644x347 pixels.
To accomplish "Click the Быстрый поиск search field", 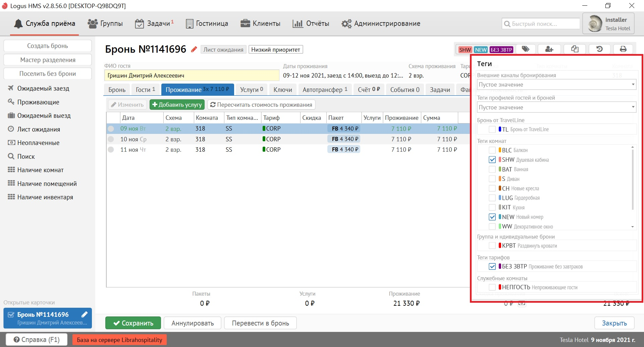I will pos(541,24).
